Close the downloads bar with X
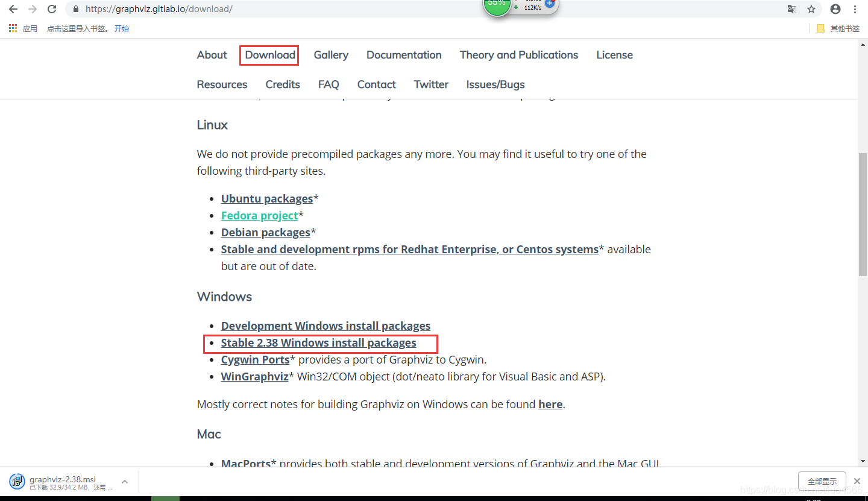The image size is (868, 501). tap(857, 481)
